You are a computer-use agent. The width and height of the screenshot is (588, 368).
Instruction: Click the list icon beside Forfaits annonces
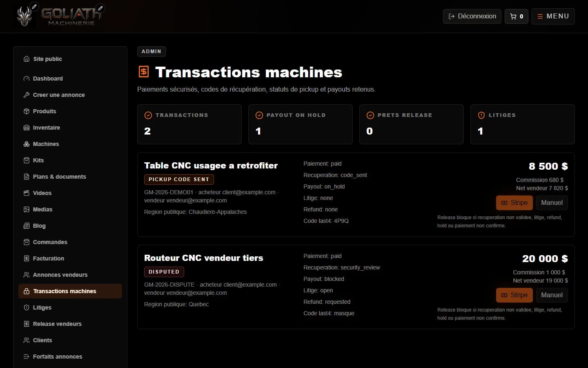27,357
